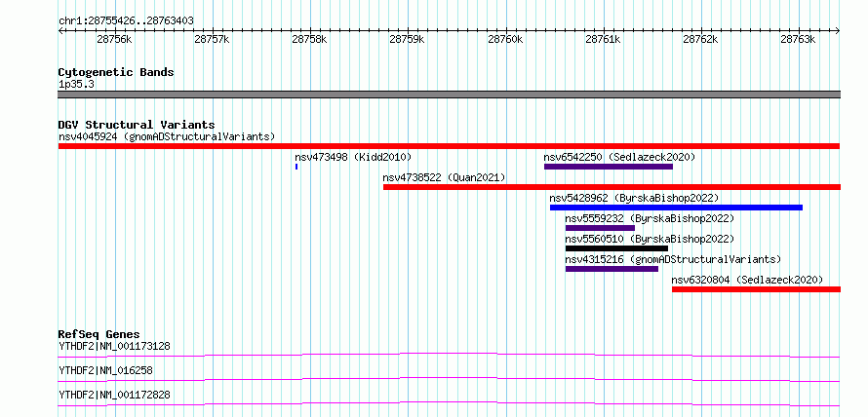Viewport: 868px width, 417px height.
Task: Click the Cytogenetic Bands track title
Action: tap(116, 72)
